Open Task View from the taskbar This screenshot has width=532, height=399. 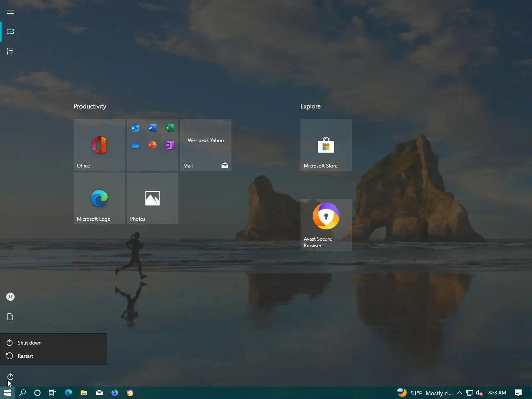tap(52, 393)
